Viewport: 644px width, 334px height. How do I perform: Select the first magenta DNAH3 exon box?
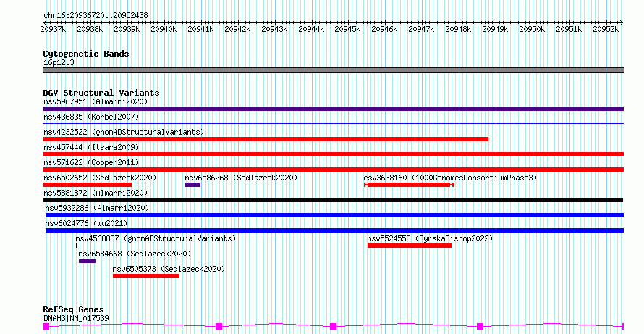coord(46,327)
